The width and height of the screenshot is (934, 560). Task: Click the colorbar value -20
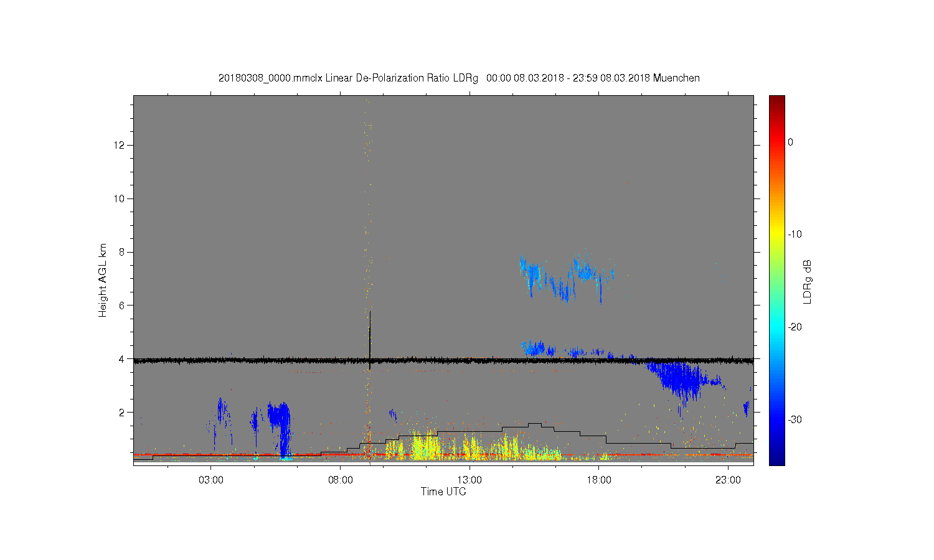[795, 327]
